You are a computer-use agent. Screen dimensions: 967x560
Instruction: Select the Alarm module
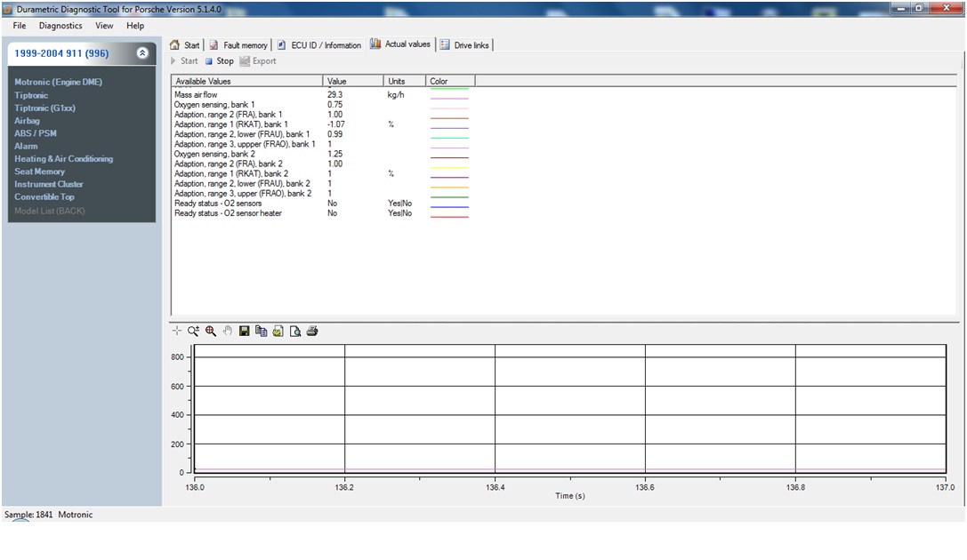click(x=26, y=146)
